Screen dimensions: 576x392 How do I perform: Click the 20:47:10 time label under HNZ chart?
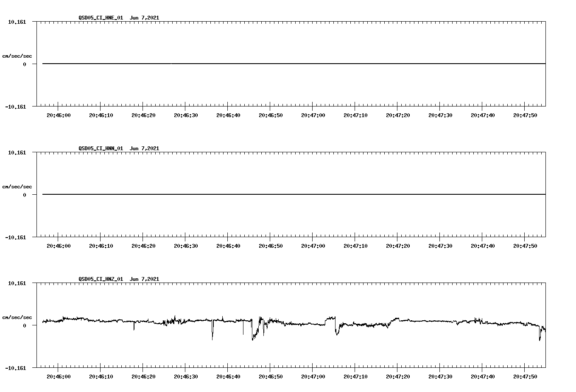[x=355, y=377]
